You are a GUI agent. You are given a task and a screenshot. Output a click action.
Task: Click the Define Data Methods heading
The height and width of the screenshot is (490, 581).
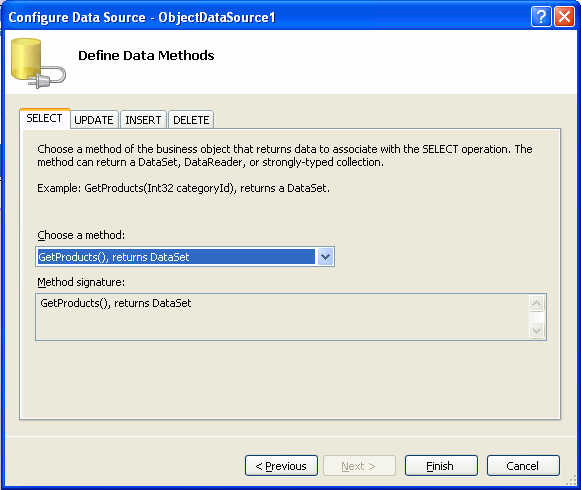coord(146,55)
